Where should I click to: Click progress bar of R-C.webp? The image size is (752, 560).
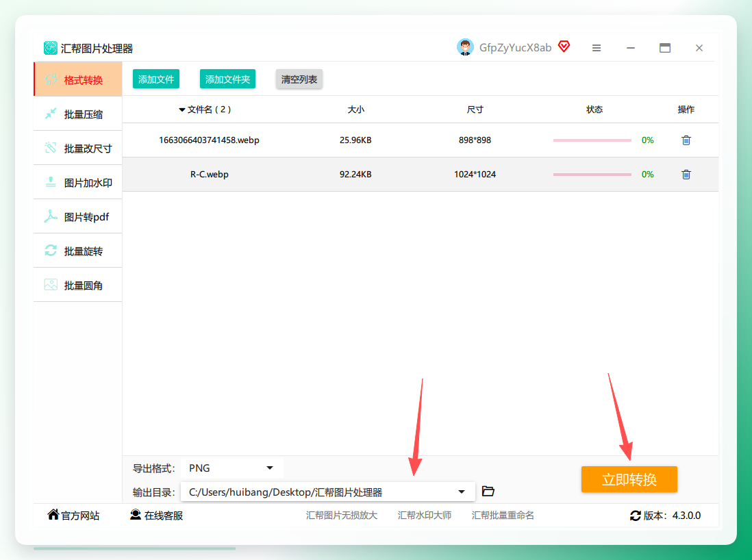pyautogui.click(x=592, y=175)
